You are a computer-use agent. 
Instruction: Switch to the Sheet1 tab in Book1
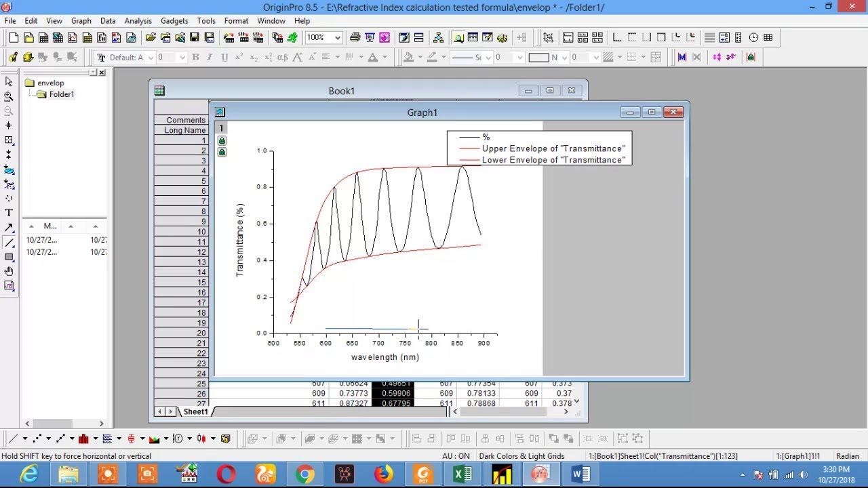pos(195,411)
